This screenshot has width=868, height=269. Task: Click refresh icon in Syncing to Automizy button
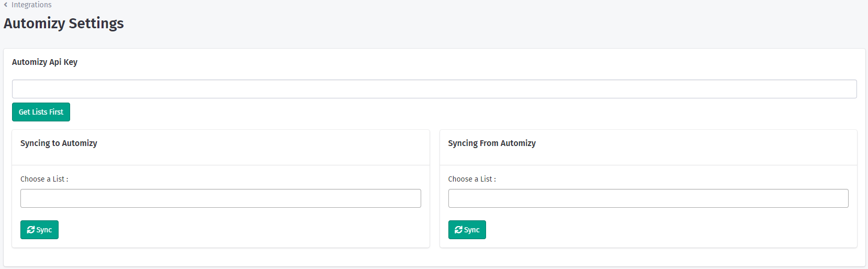click(x=31, y=230)
